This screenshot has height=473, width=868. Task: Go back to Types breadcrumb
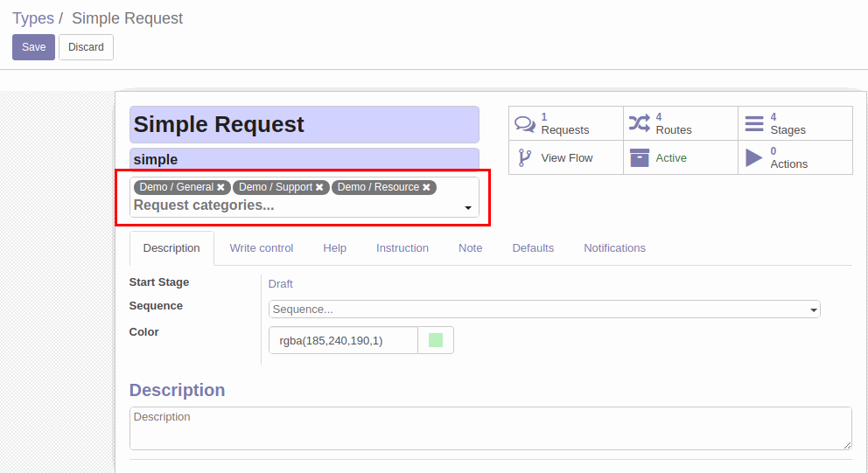(33, 18)
